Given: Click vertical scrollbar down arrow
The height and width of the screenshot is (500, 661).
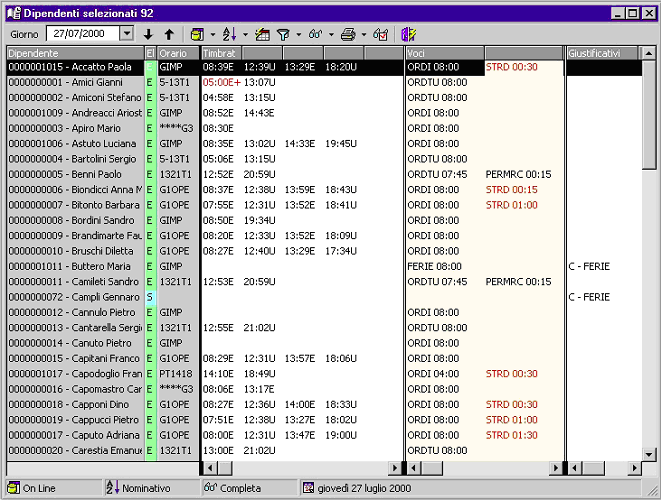Looking at the screenshot, I should click(649, 454).
